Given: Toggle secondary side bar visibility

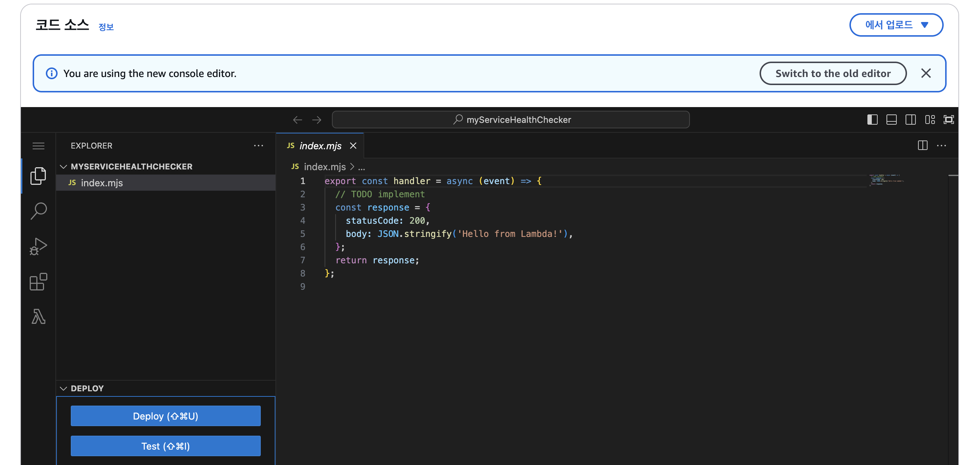Looking at the screenshot, I should [x=910, y=120].
